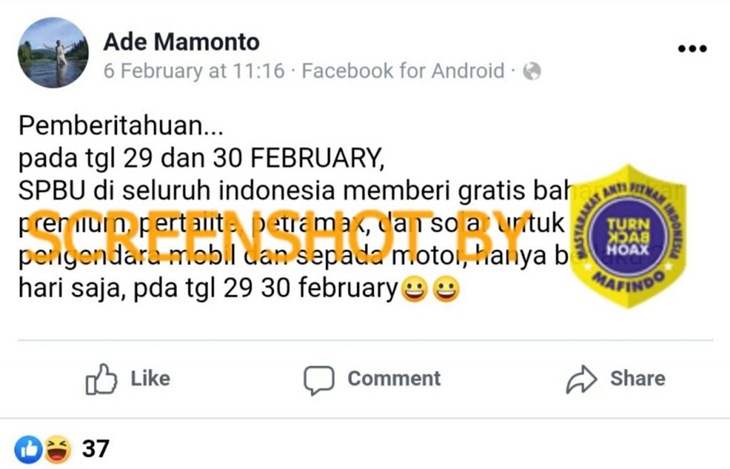Screen dimensions: 730x469
Task: Click the Share arrow icon
Action: tap(581, 380)
